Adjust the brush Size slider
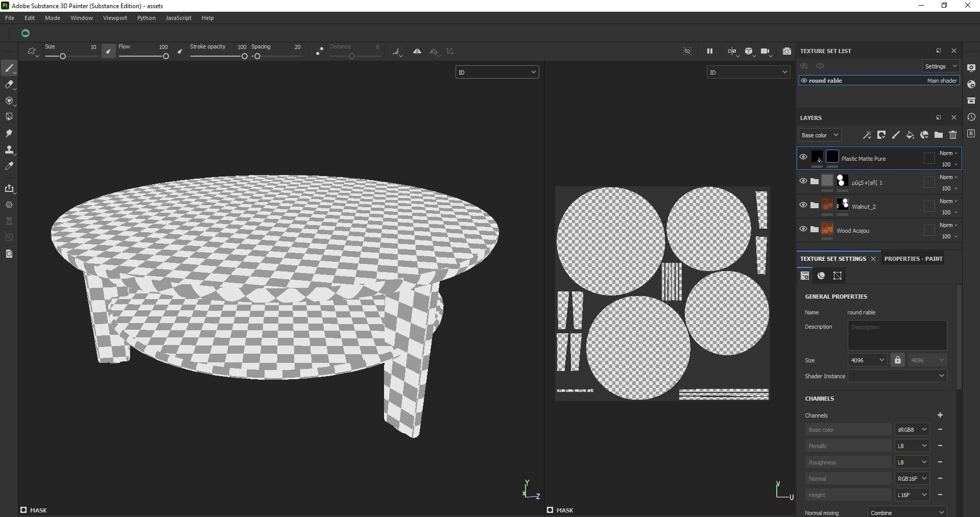 [x=62, y=57]
